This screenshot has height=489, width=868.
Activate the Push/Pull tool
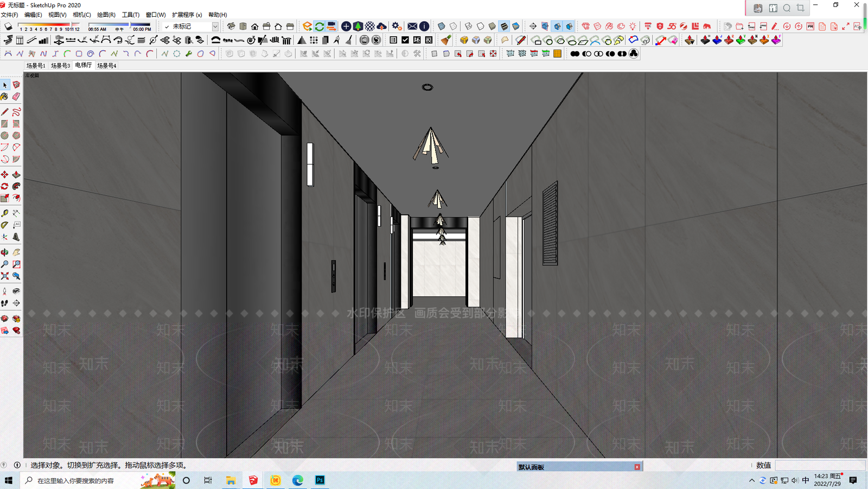[x=16, y=174]
